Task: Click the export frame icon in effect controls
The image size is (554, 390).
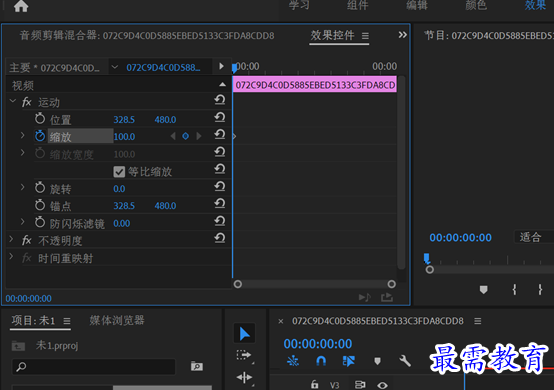Action: pos(387,297)
